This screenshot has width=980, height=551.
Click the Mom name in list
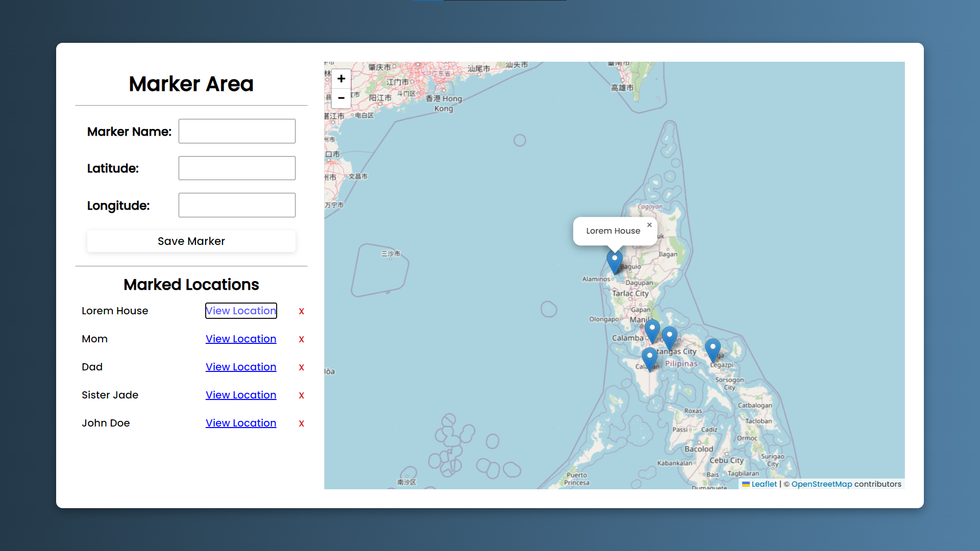pos(94,339)
